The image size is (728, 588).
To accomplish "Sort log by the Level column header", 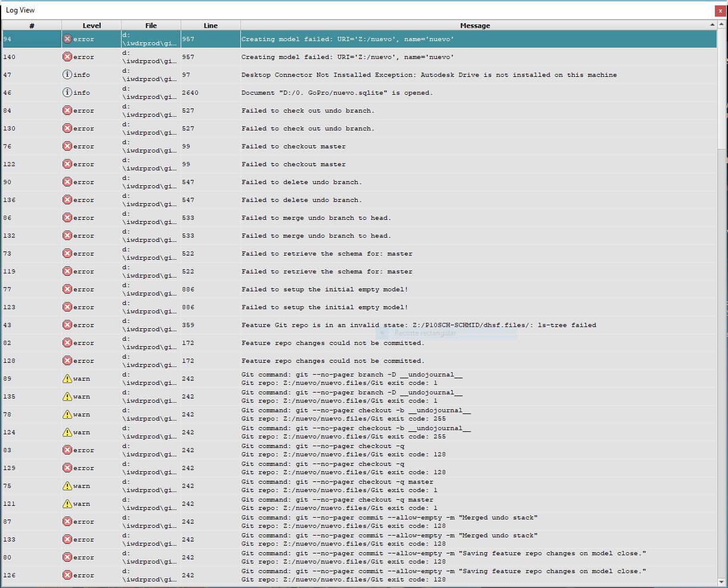I will 91,26.
